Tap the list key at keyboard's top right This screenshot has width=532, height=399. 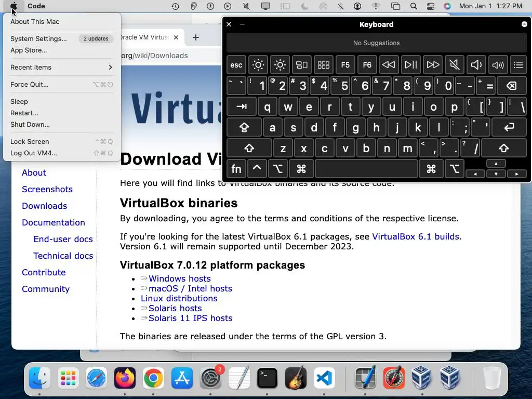coord(518,65)
